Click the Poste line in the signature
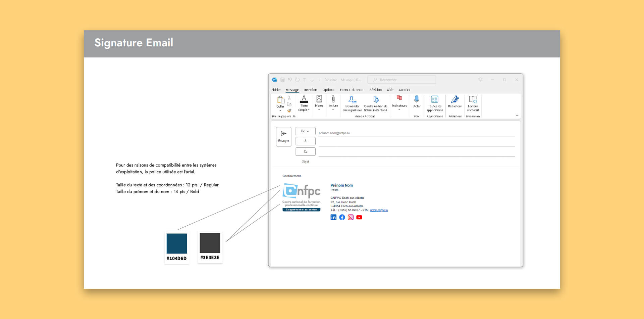The width and height of the screenshot is (644, 319). coord(334,190)
